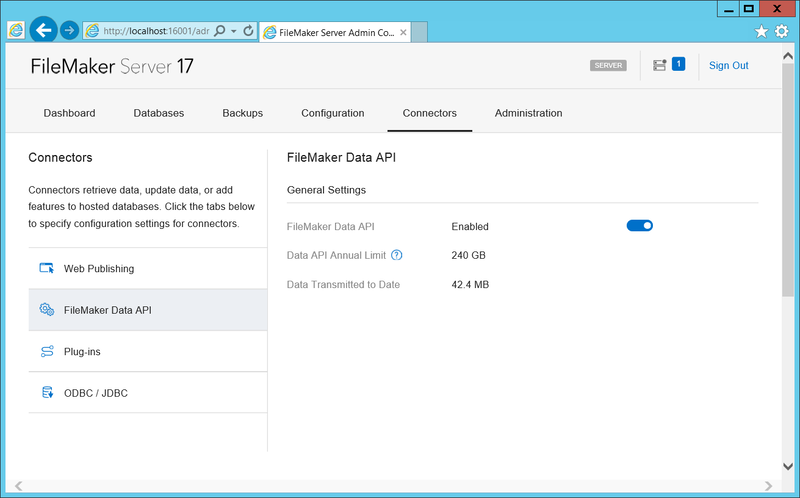This screenshot has height=498, width=800.
Task: Close the FileMaker Server Admin Console browser tab
Action: 404,32
